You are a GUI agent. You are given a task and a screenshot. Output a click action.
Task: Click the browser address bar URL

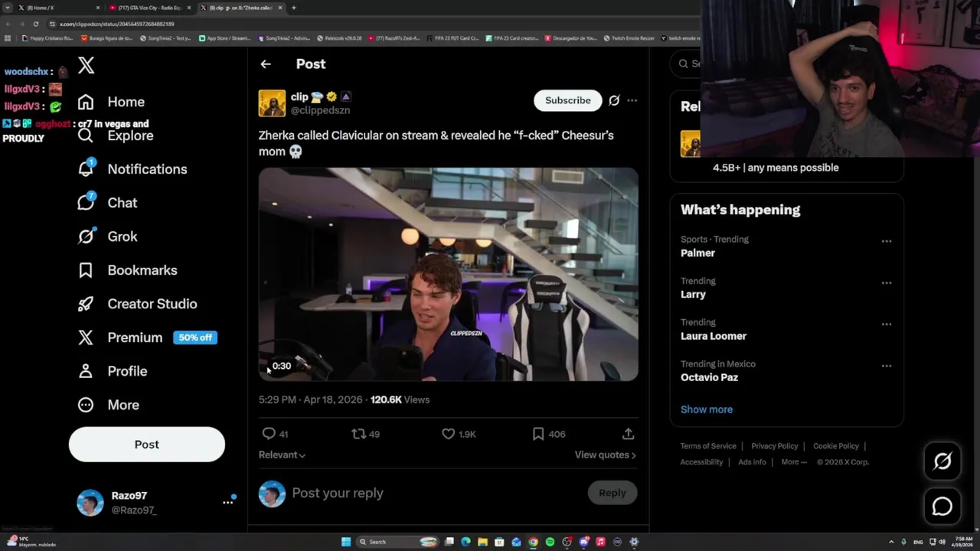[117, 24]
